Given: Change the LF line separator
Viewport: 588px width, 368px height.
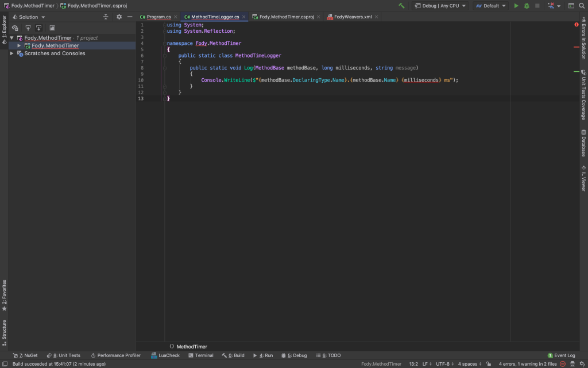Looking at the screenshot, I should pyautogui.click(x=427, y=364).
